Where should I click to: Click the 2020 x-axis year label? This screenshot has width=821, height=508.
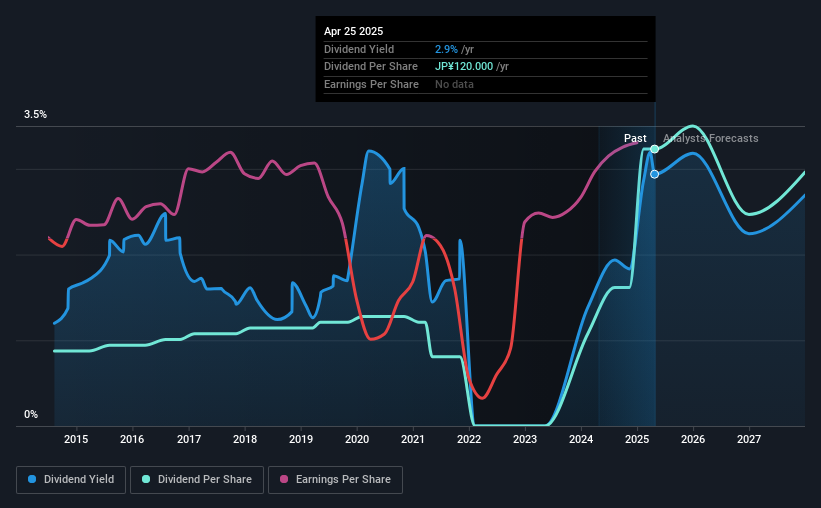[x=357, y=439]
